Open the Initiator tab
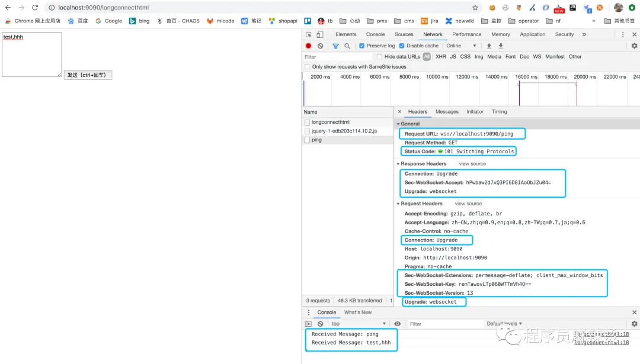640x364 pixels. [475, 112]
